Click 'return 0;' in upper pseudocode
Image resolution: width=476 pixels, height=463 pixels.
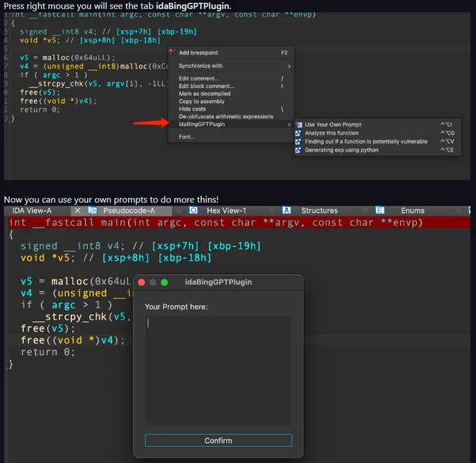coord(40,110)
